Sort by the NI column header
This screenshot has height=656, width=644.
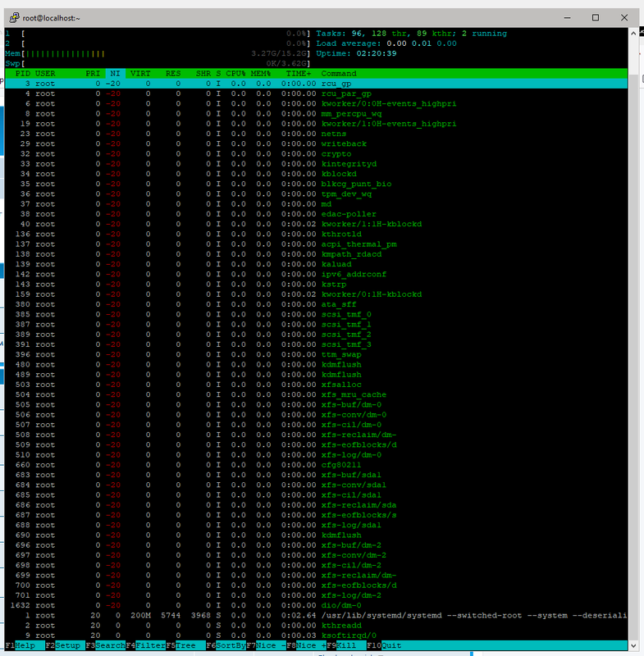pyautogui.click(x=115, y=74)
